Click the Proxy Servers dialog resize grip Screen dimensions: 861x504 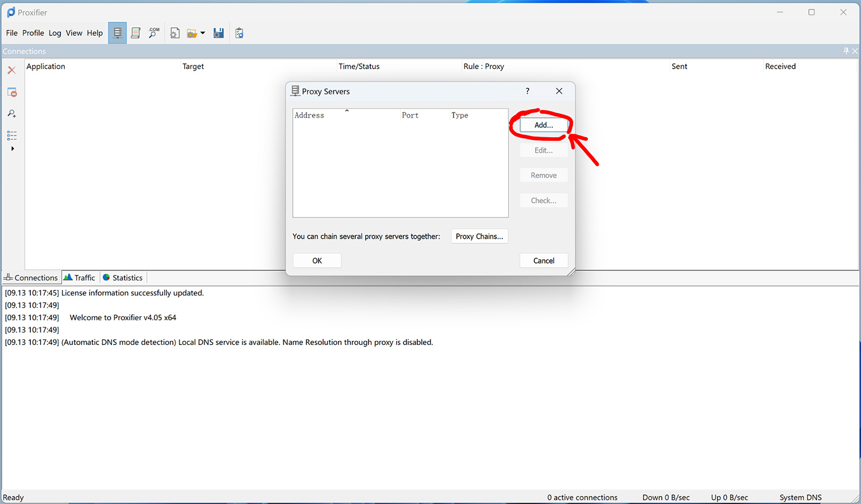click(x=571, y=272)
